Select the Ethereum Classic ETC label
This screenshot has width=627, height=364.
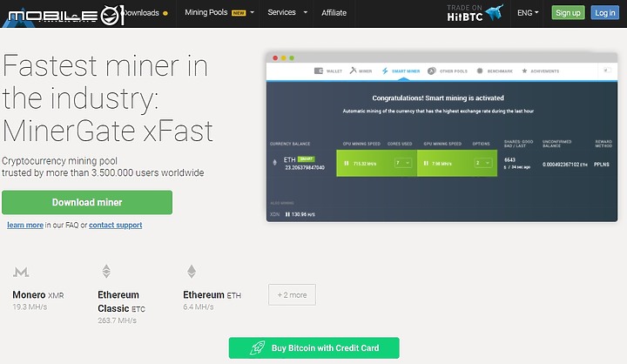coord(122,301)
